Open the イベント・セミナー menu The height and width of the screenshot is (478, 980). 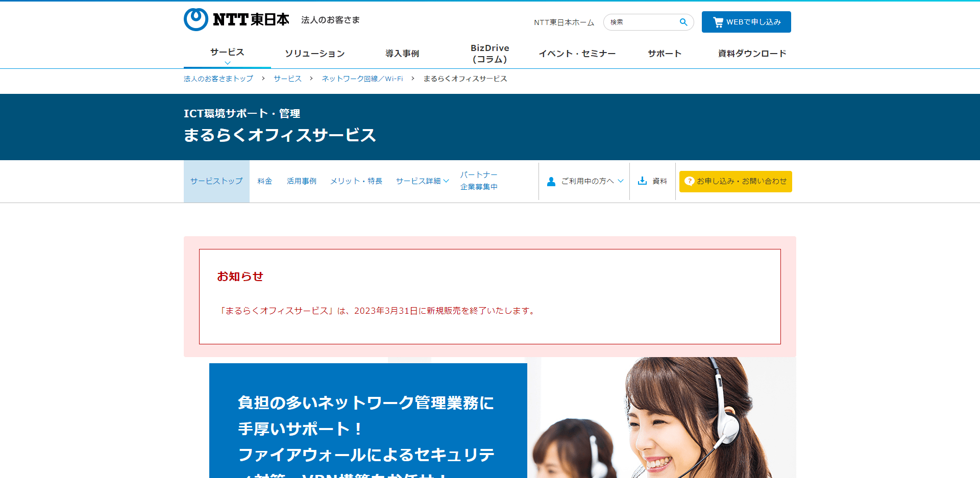click(577, 54)
